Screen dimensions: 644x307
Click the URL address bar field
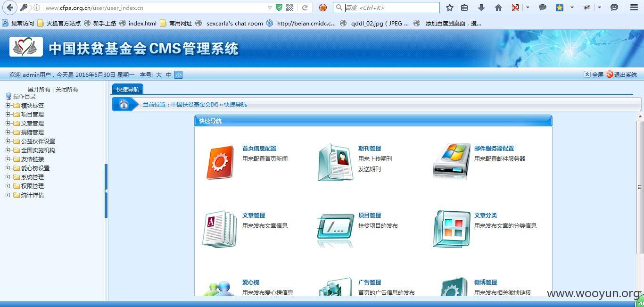point(156,8)
